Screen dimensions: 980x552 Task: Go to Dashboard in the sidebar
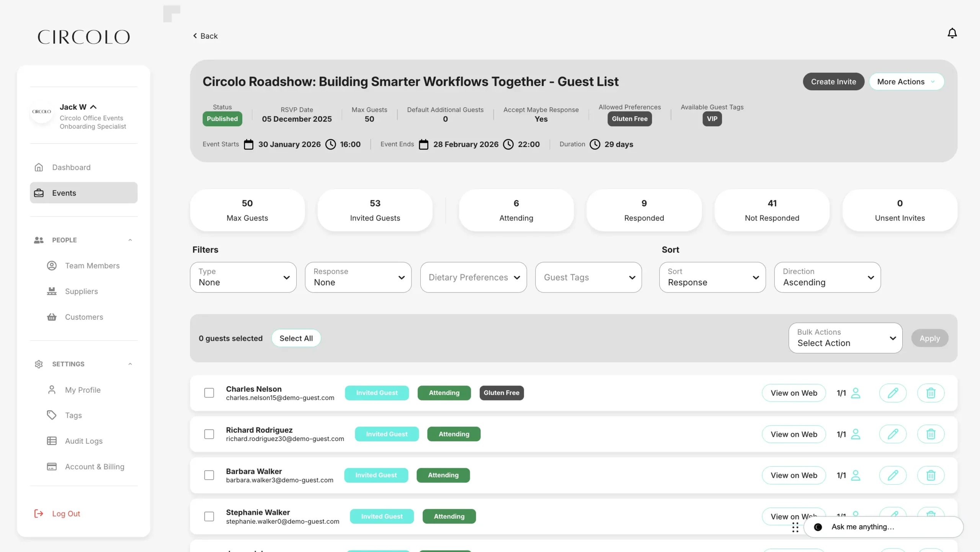pos(71,167)
